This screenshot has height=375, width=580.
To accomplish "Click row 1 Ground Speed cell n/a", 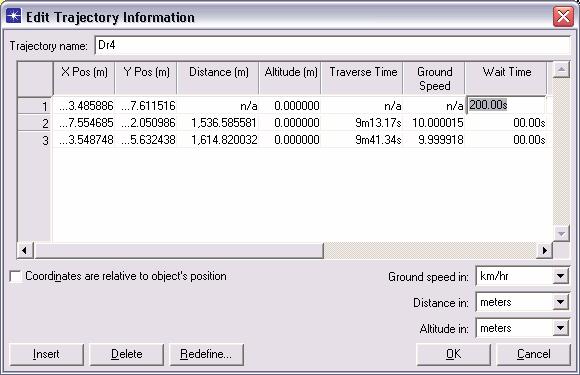I will (434, 106).
